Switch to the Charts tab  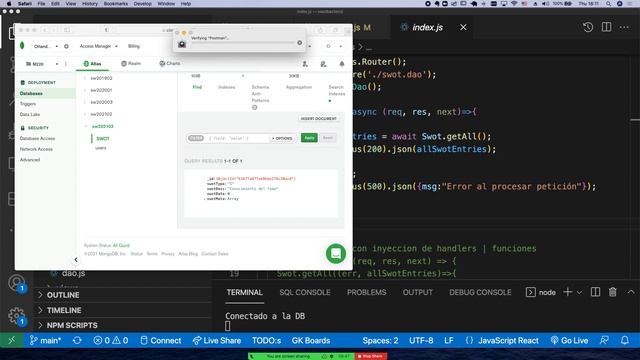click(170, 64)
